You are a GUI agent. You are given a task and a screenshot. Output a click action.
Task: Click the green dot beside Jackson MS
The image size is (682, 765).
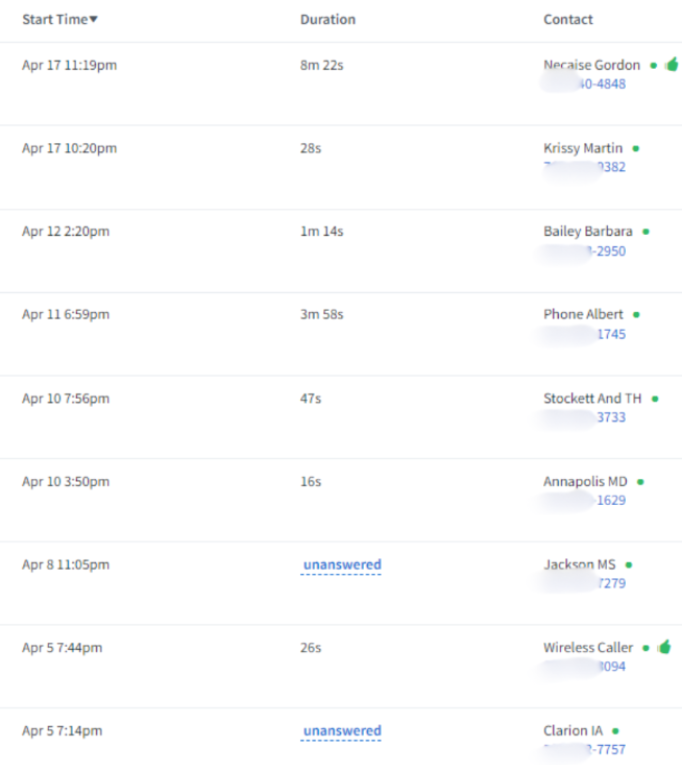coord(629,564)
